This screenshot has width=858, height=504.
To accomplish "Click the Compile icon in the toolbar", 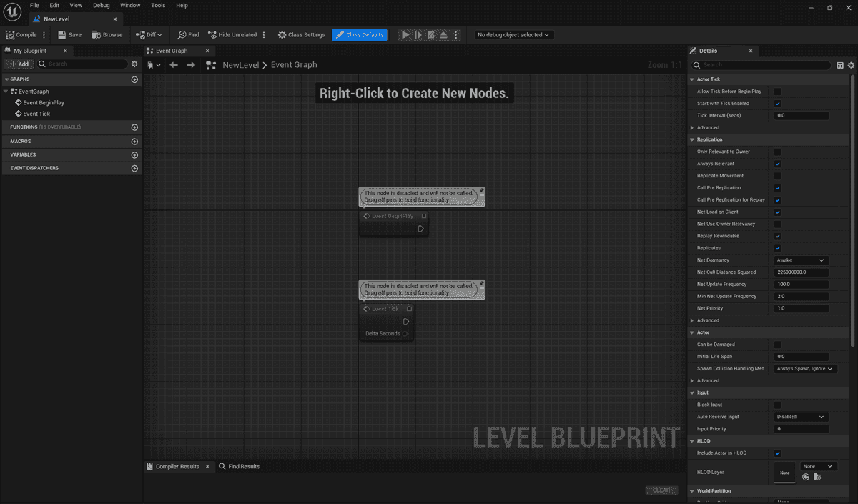I will coord(21,34).
